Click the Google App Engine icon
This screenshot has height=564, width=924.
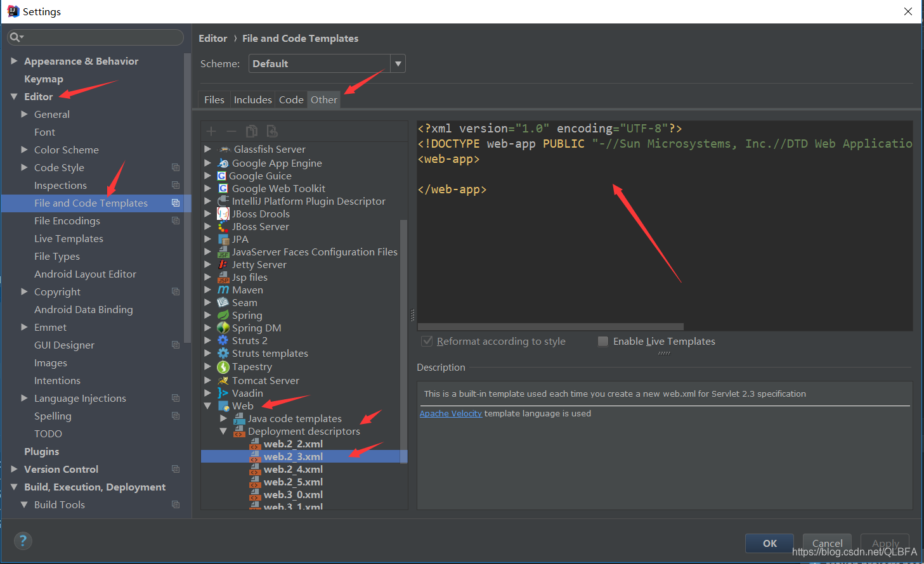(223, 163)
